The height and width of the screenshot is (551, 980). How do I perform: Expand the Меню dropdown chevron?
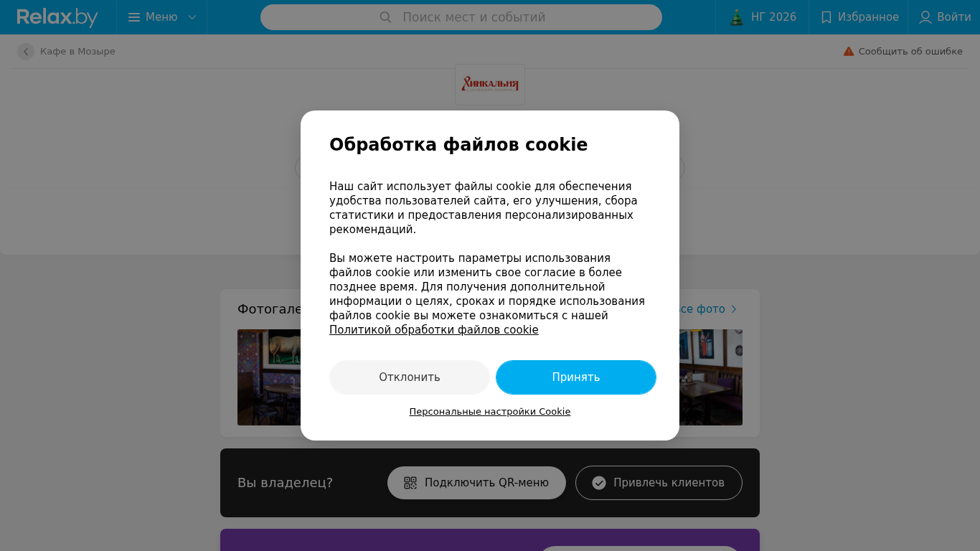(x=192, y=17)
